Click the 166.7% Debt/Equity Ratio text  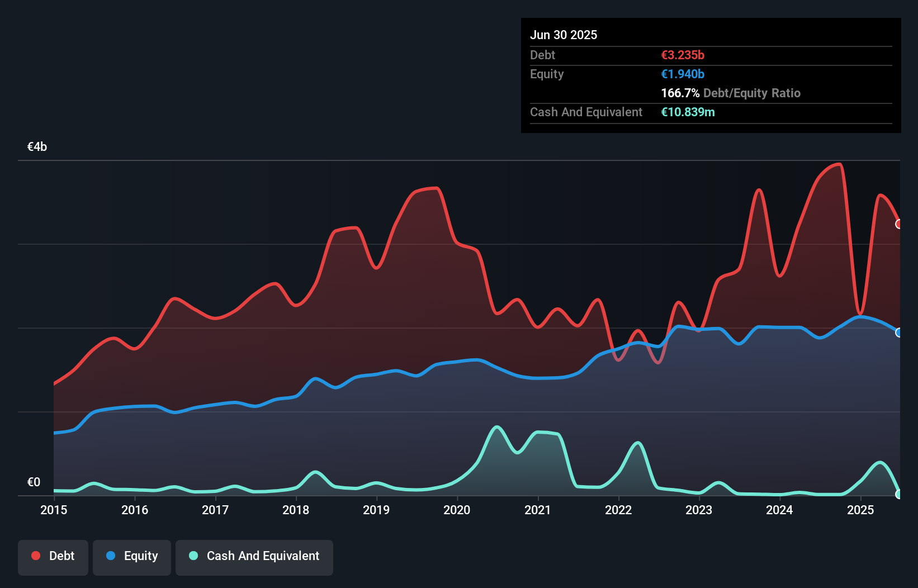pyautogui.click(x=731, y=93)
